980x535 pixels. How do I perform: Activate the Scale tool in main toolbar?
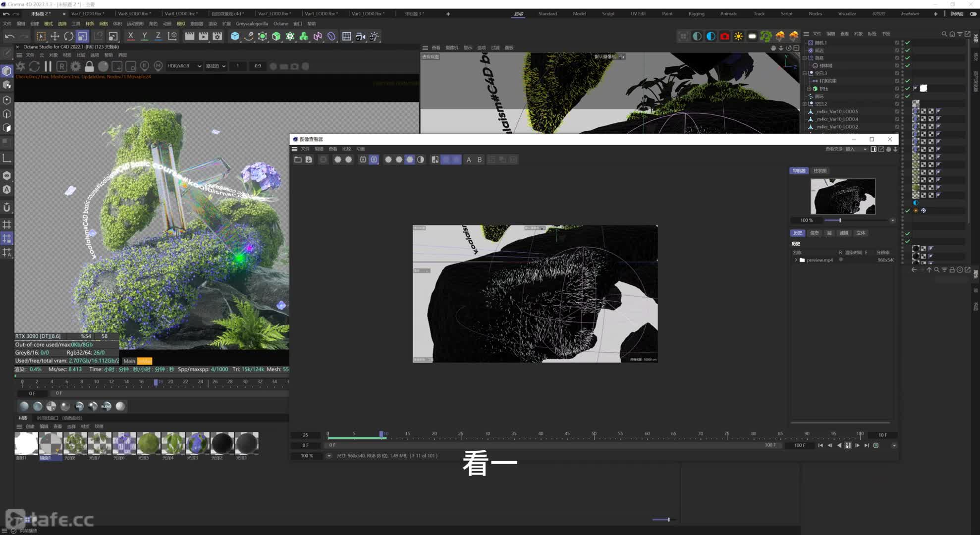83,36
